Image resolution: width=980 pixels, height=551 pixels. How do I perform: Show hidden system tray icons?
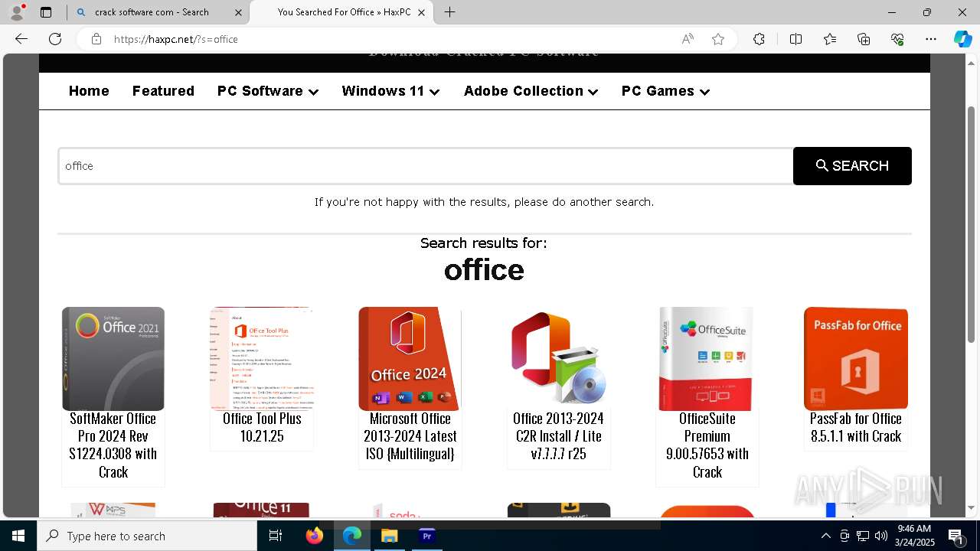(825, 536)
